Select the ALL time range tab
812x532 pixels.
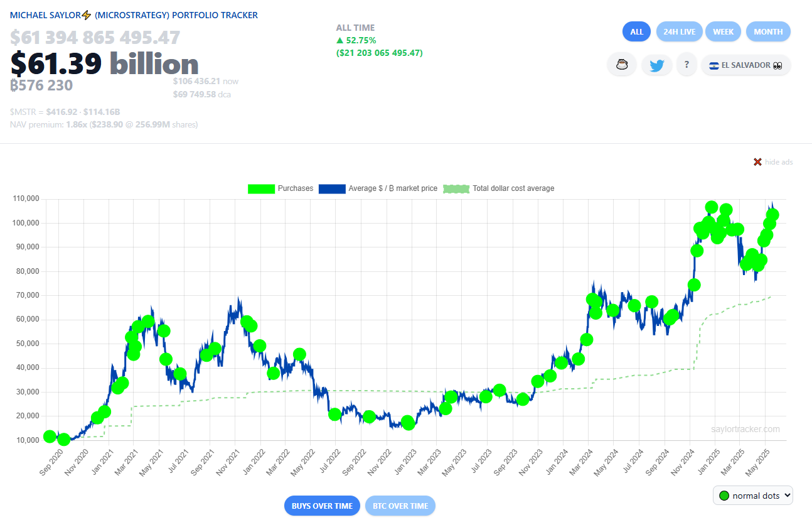(636, 31)
